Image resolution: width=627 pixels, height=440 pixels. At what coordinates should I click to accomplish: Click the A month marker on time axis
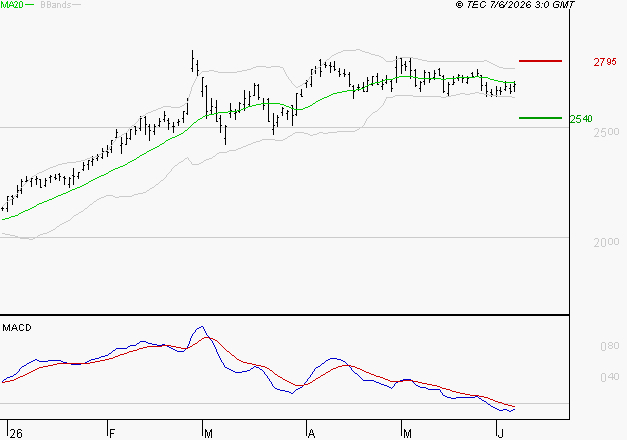(x=312, y=434)
